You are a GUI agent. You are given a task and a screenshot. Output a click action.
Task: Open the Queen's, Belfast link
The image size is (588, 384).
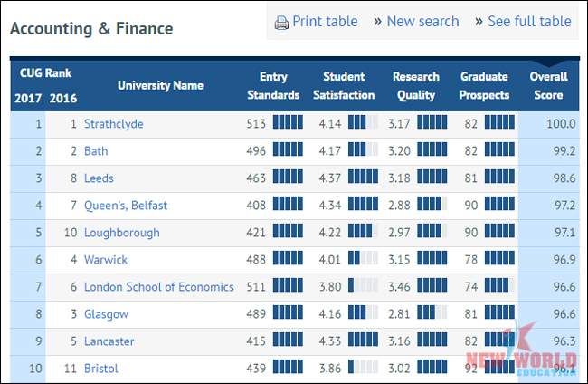[x=126, y=206]
